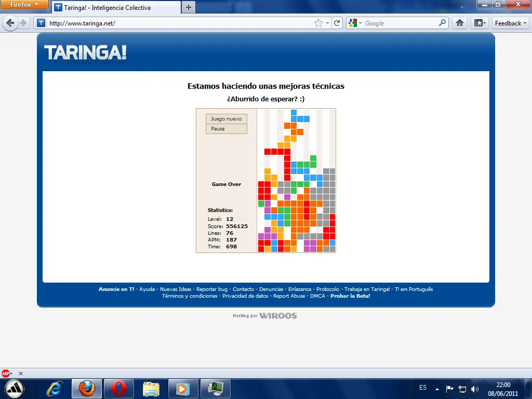Go forward with the browser forward arrow
This screenshot has width=532, height=399.
pyautogui.click(x=23, y=23)
